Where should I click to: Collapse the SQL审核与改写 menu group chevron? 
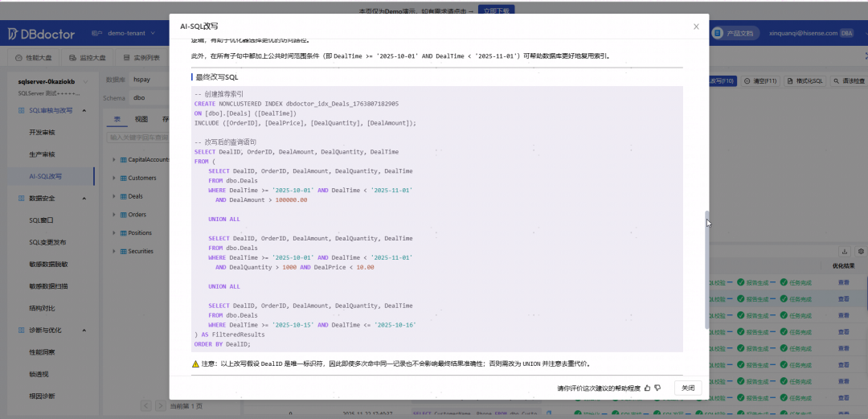84,110
